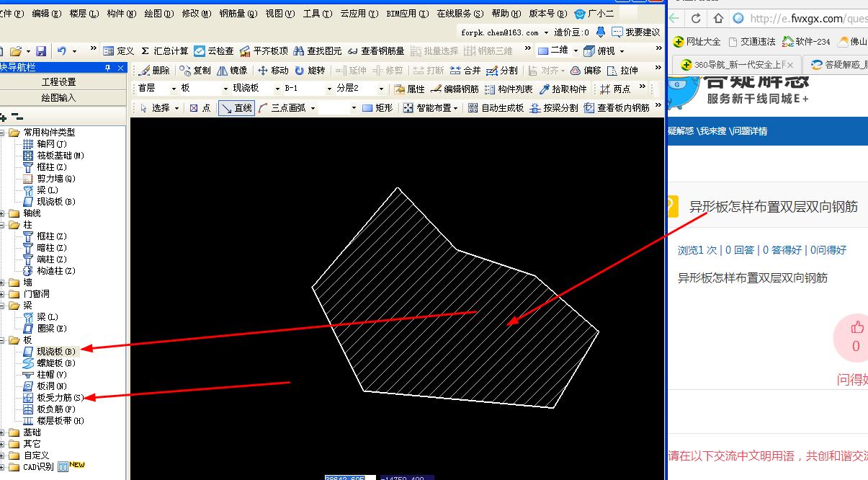Click 绘图输入 drawing input button
The height and width of the screenshot is (480, 868).
[59, 97]
